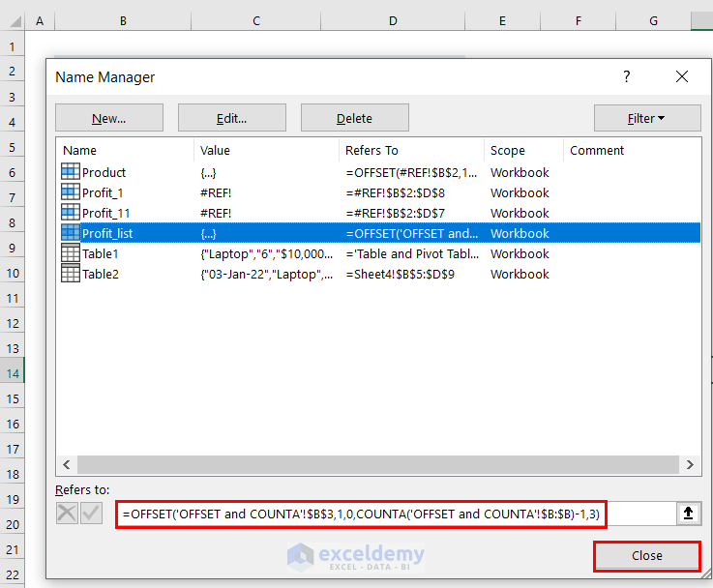
Task: Close the Name Manager with the X
Action: coord(682,76)
